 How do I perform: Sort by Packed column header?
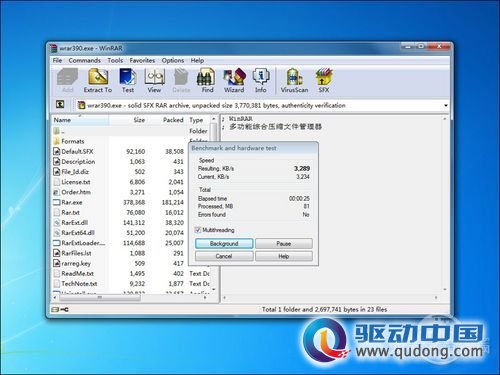tap(167, 120)
